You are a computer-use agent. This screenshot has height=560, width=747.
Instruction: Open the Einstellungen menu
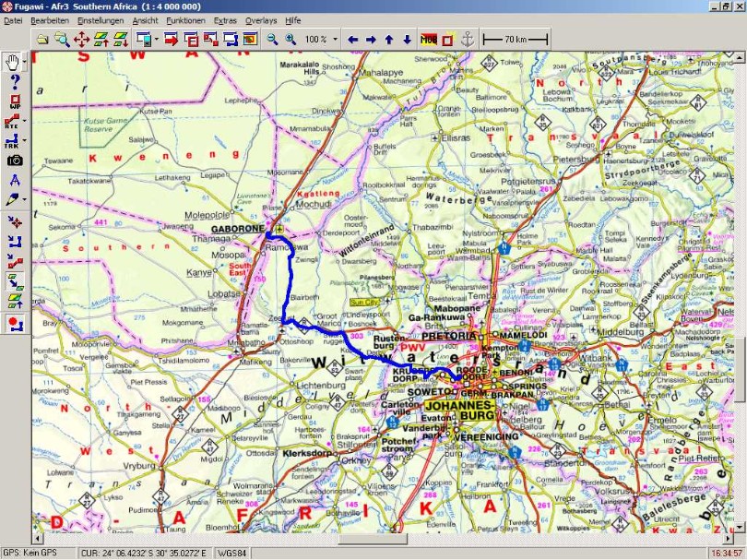101,19
